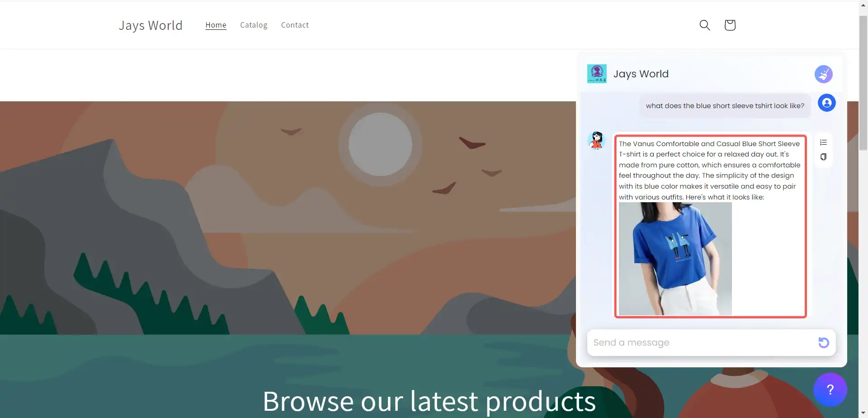Open the blue t-shirt product image

point(675,259)
